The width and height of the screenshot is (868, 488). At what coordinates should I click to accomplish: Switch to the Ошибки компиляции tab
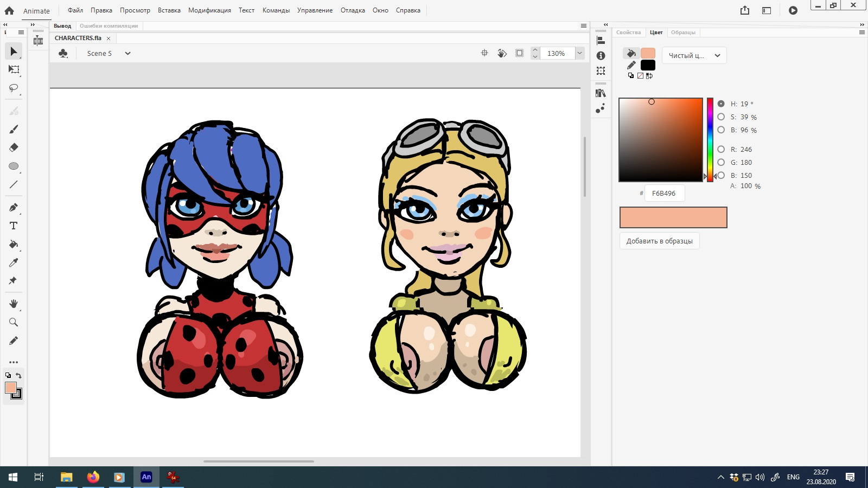(x=108, y=26)
